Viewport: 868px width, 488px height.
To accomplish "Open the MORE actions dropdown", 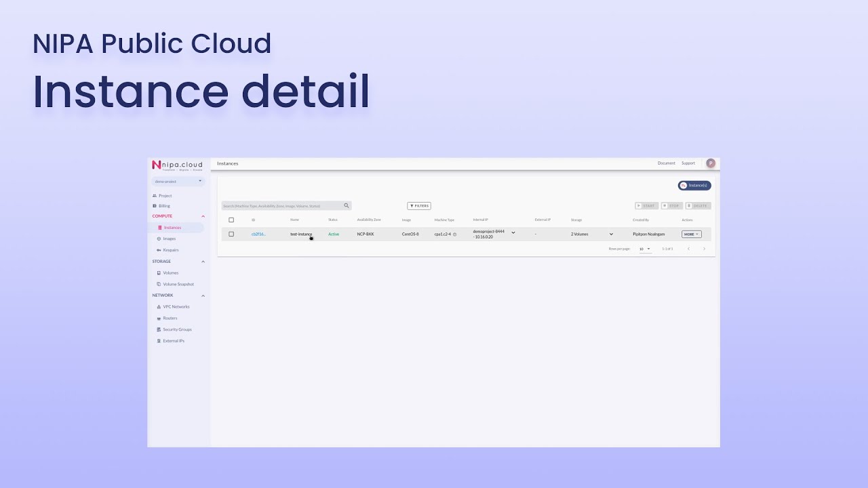I will coord(691,235).
